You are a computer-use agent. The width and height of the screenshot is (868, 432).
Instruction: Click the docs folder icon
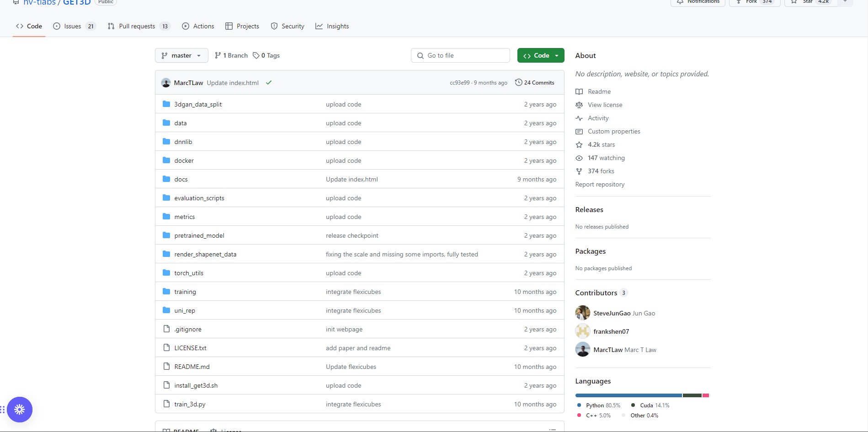166,179
